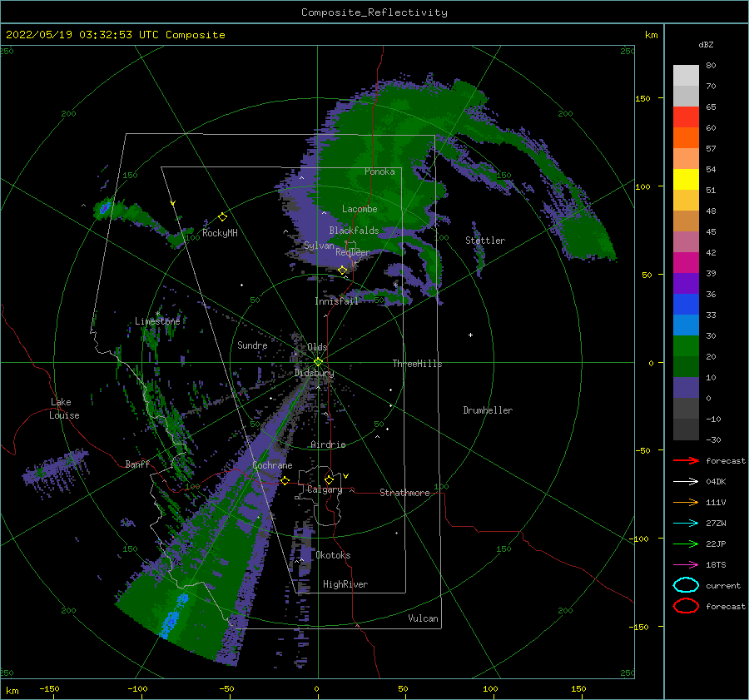This screenshot has height=700, width=749.
Task: Click the Lacombe city label
Action: click(360, 209)
